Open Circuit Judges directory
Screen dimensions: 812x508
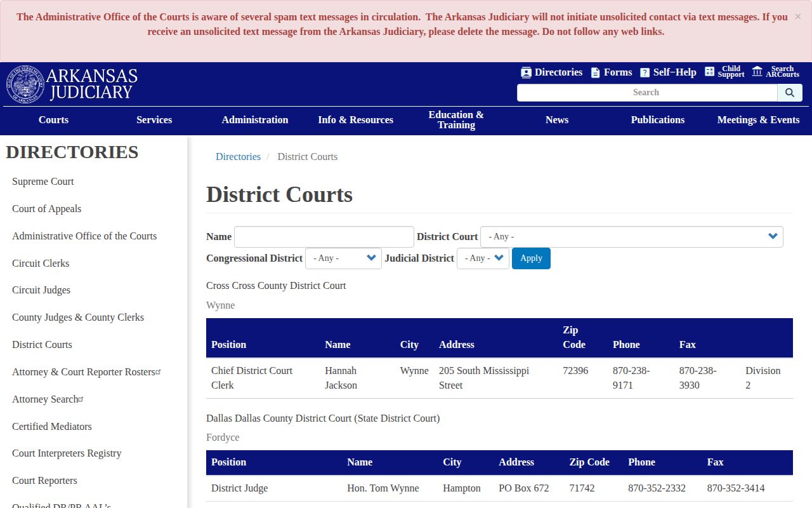point(41,290)
